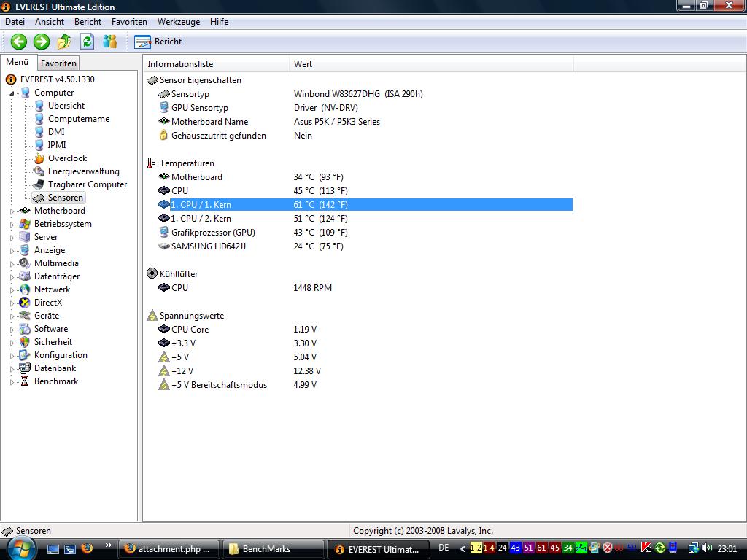Open the Werkzeuge menu

tap(179, 21)
